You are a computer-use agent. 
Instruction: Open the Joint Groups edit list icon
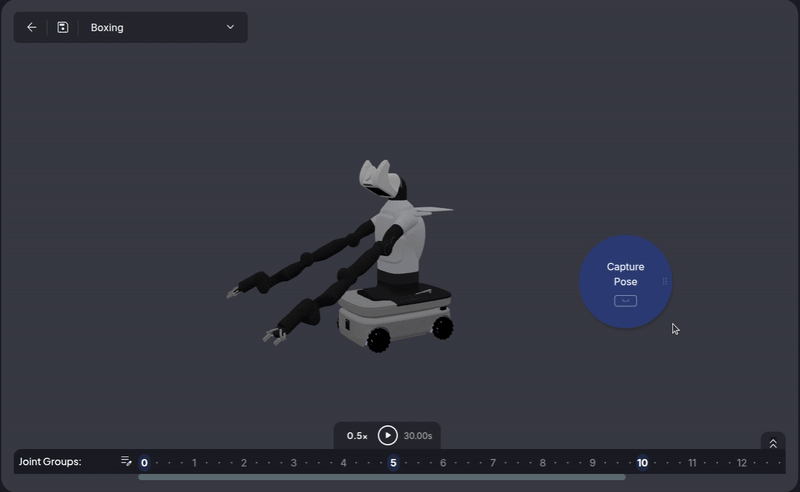(126, 461)
